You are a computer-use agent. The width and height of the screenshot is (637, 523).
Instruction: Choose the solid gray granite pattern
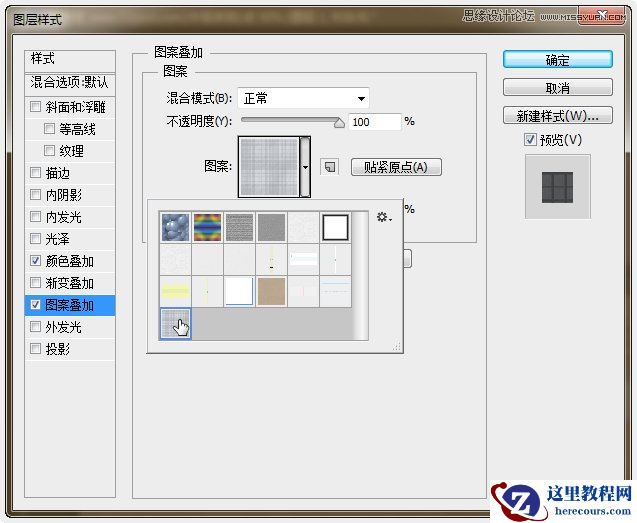tap(271, 227)
